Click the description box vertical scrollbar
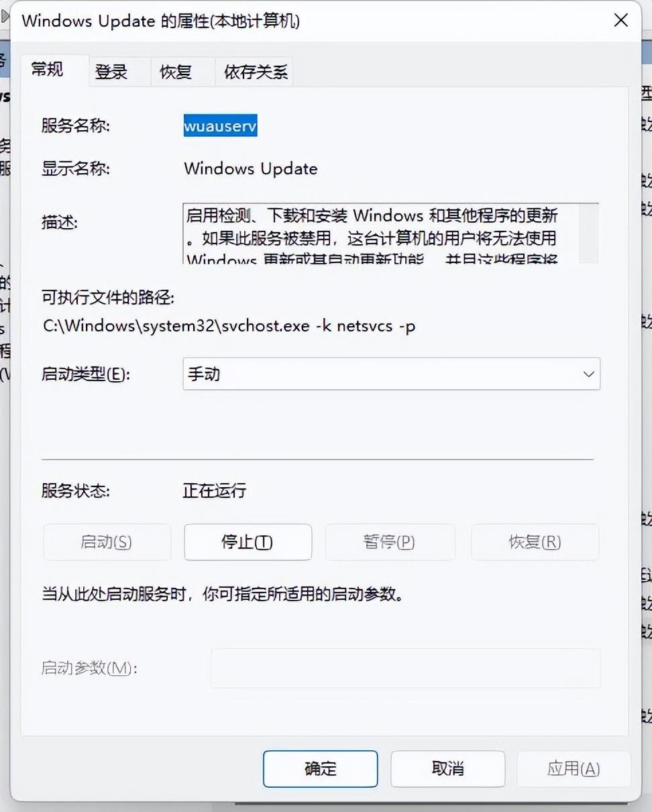The image size is (652, 812). click(589, 234)
